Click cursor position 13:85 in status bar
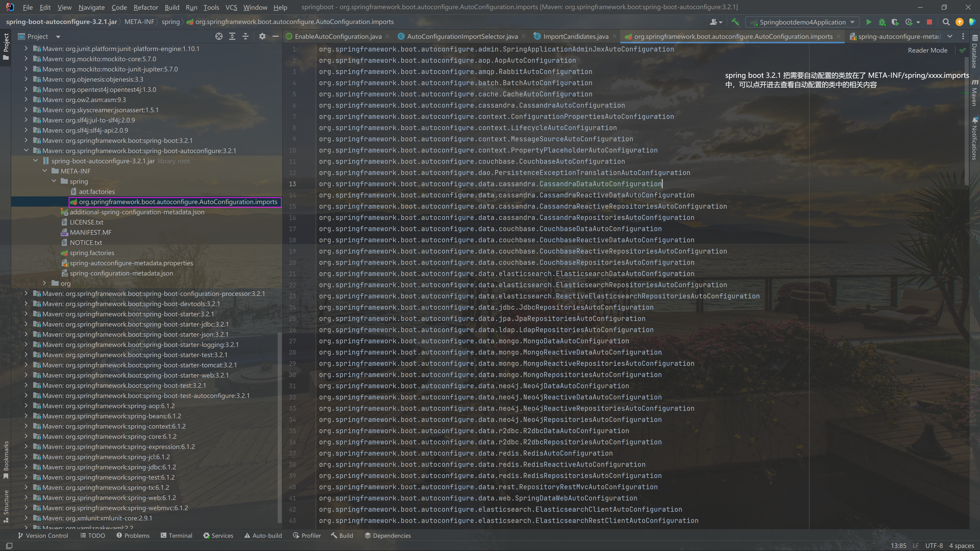 [898, 546]
